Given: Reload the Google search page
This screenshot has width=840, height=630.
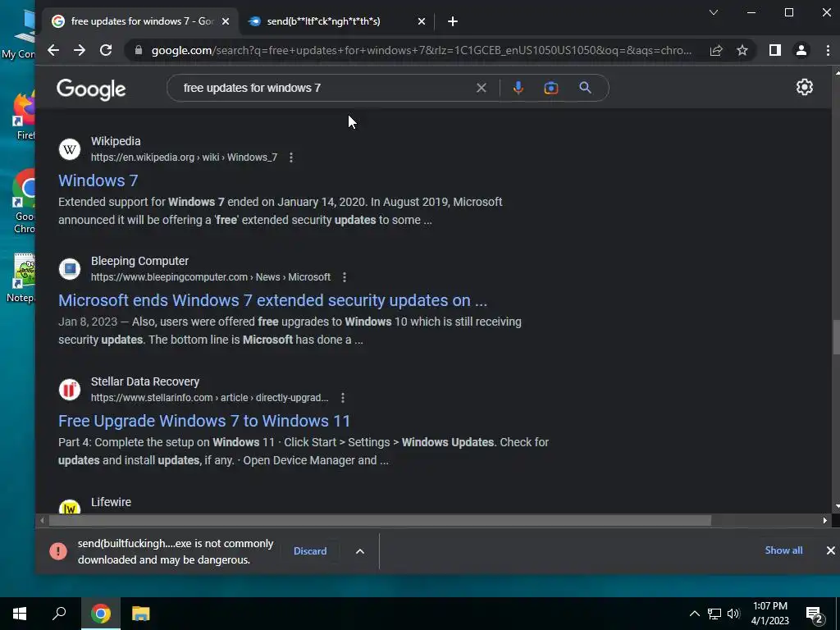Looking at the screenshot, I should [106, 50].
